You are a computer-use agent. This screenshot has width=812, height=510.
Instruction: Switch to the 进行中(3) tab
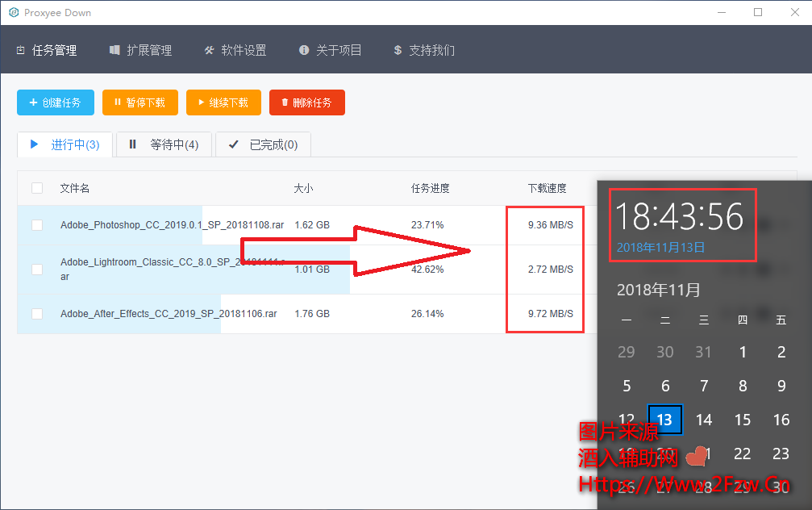coord(65,144)
